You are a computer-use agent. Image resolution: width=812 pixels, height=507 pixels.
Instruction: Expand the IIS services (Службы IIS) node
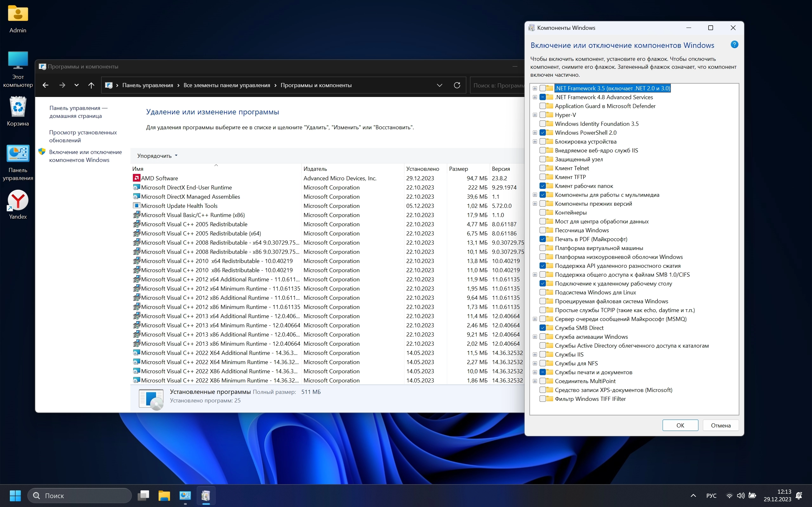point(535,355)
